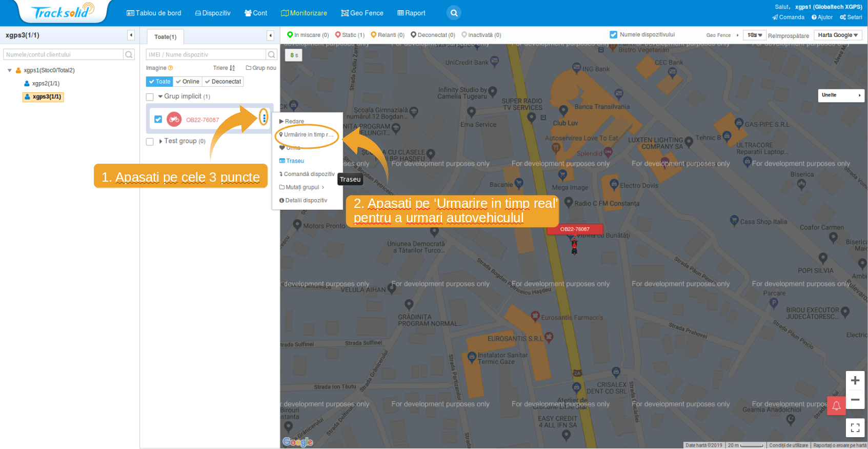Open the OB22-76087 three-dots menu
The width and height of the screenshot is (868, 449).
tap(264, 118)
